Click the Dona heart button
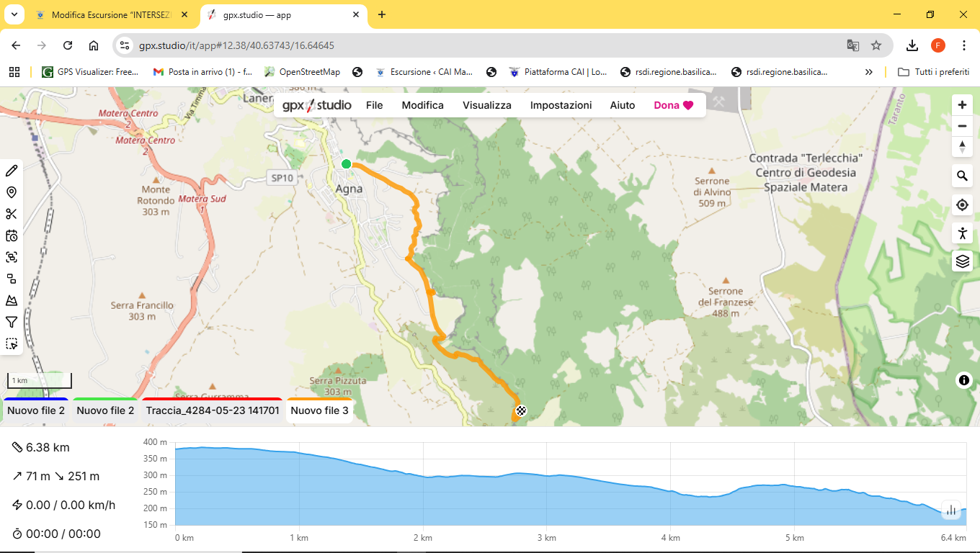Image resolution: width=980 pixels, height=553 pixels. (x=674, y=105)
